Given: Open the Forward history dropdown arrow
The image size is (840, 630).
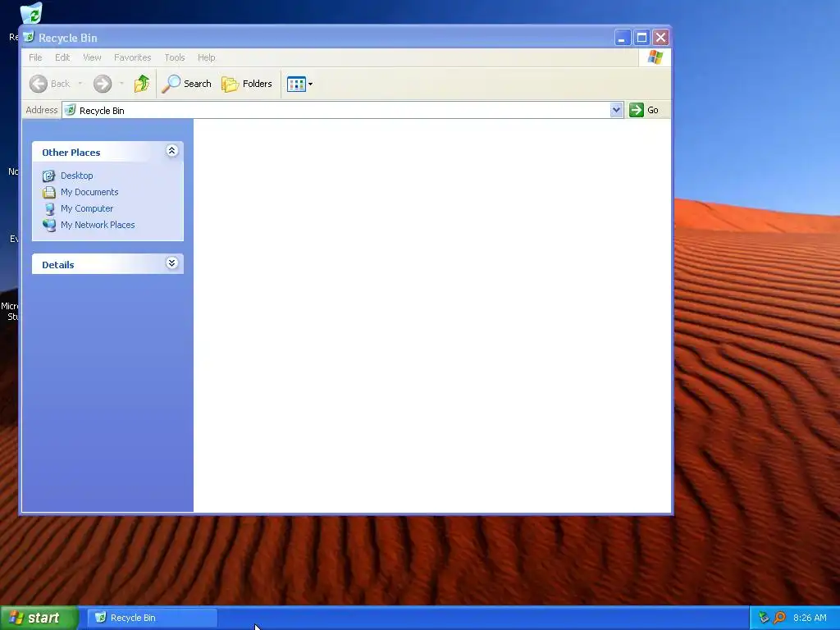Looking at the screenshot, I should (121, 84).
